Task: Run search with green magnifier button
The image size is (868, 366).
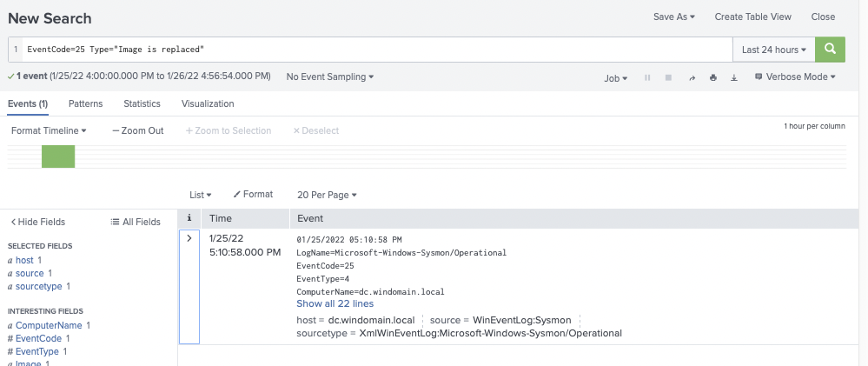Action: tap(830, 50)
